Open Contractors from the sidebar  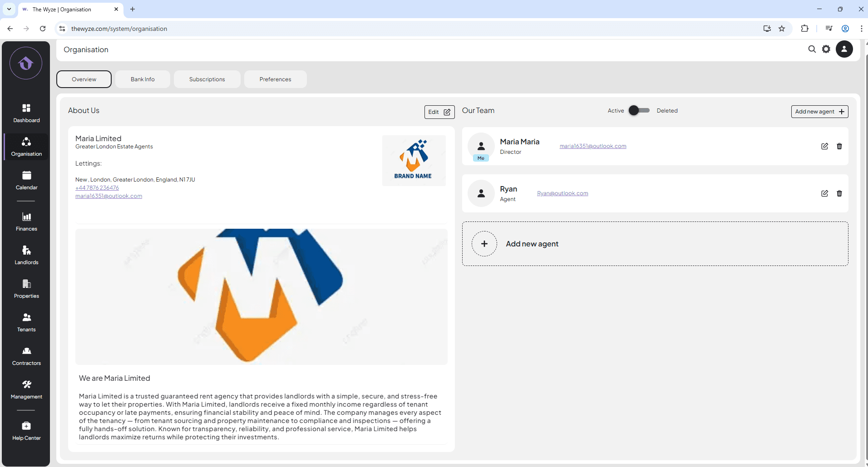pyautogui.click(x=26, y=356)
